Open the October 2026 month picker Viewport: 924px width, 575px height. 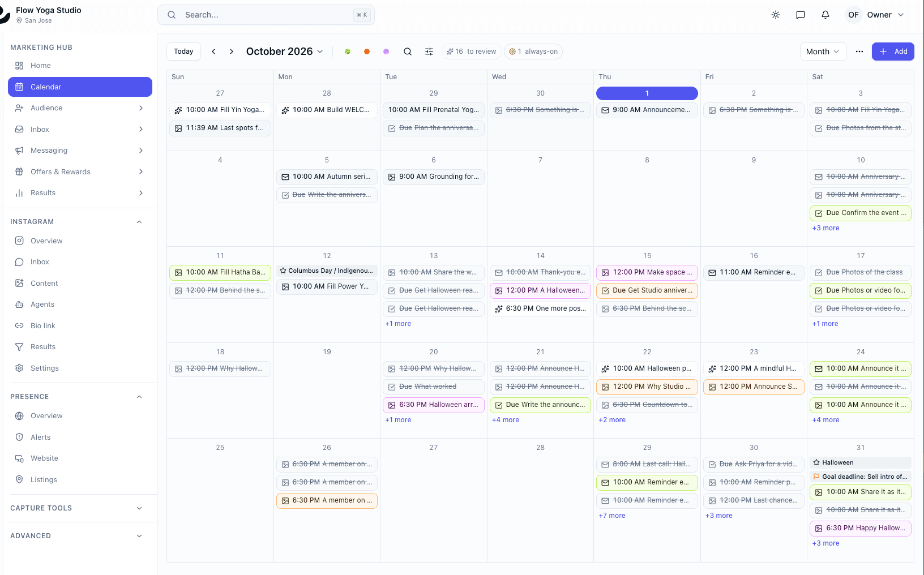[x=284, y=52]
